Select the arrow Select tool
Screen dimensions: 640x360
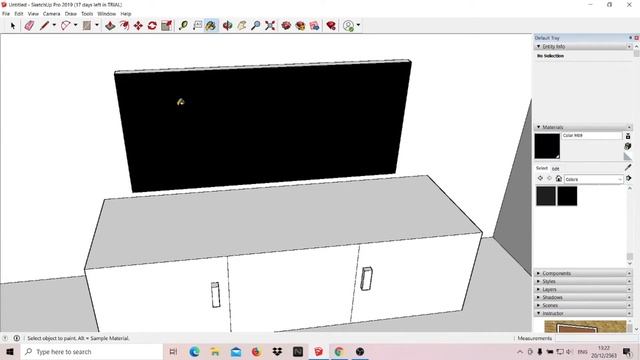pos(13,26)
